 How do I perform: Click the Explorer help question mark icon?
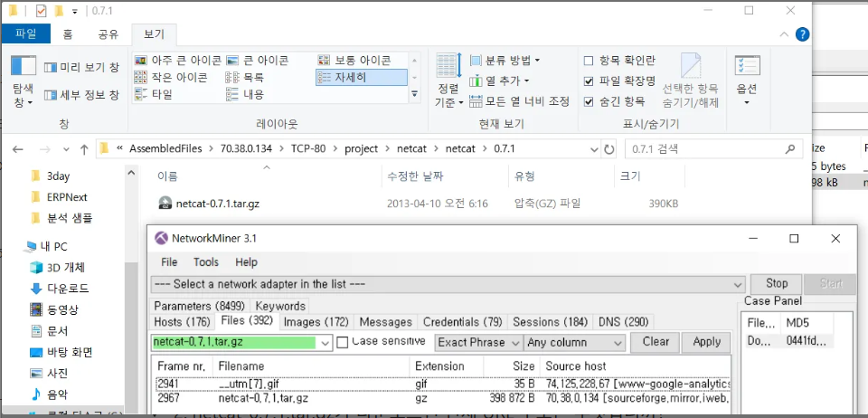coord(802,34)
